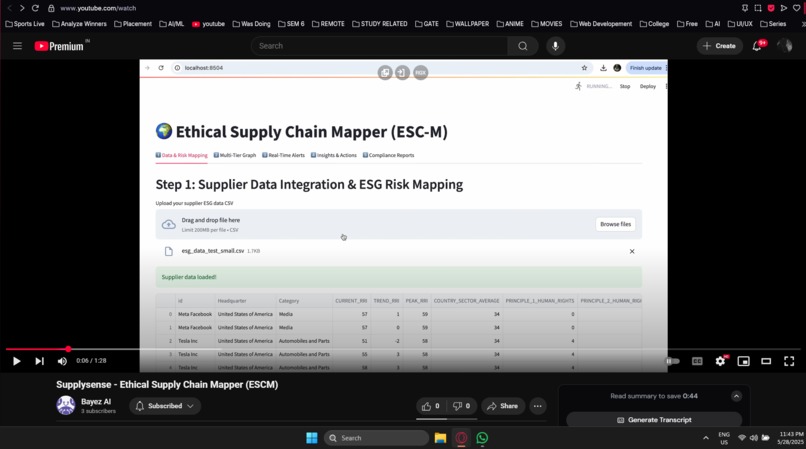806x449 pixels.
Task: Open File Explorer from the taskbar
Action: coord(440,438)
